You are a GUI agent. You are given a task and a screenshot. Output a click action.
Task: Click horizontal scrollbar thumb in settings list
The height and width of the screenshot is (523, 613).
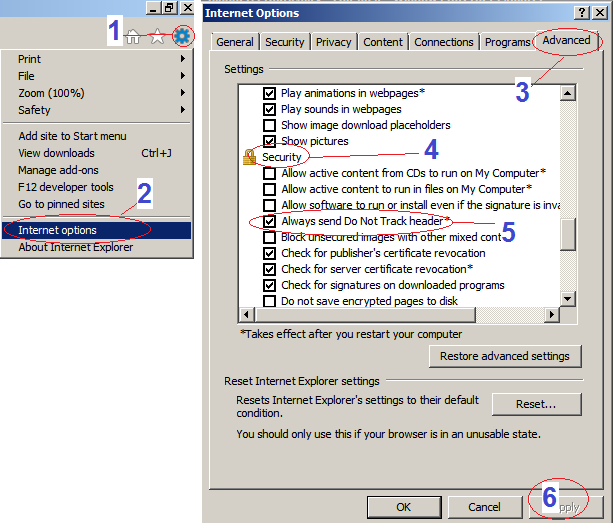pos(365,314)
